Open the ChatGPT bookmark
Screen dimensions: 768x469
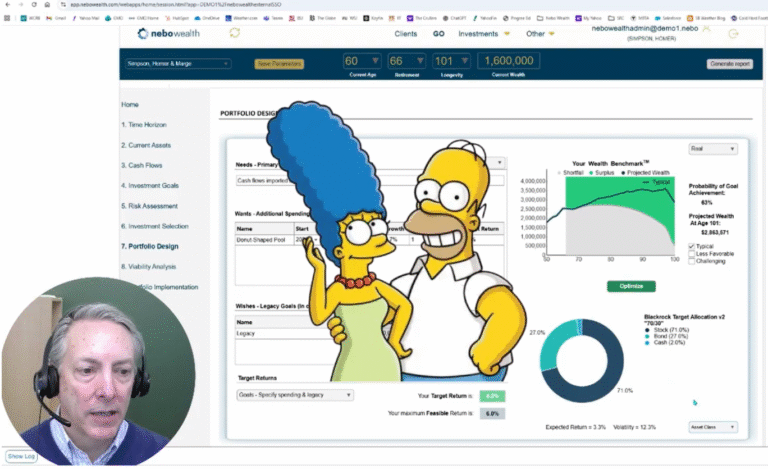click(454, 18)
